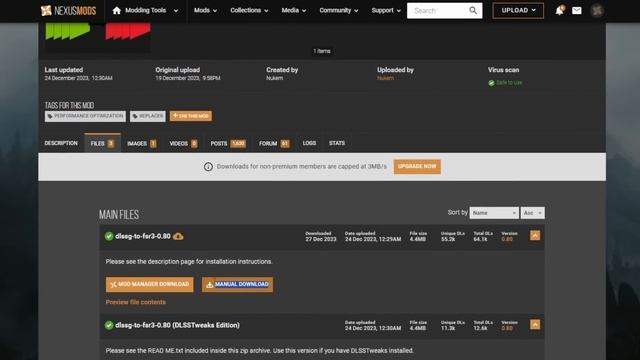The height and width of the screenshot is (360, 640).
Task: Click the Upgrade Now button
Action: click(x=417, y=167)
